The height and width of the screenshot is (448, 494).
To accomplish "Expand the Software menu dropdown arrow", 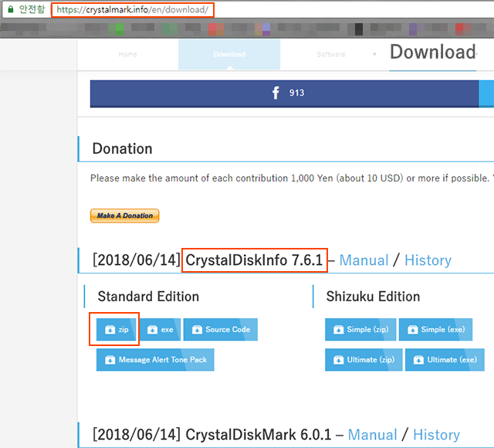I will [x=374, y=54].
